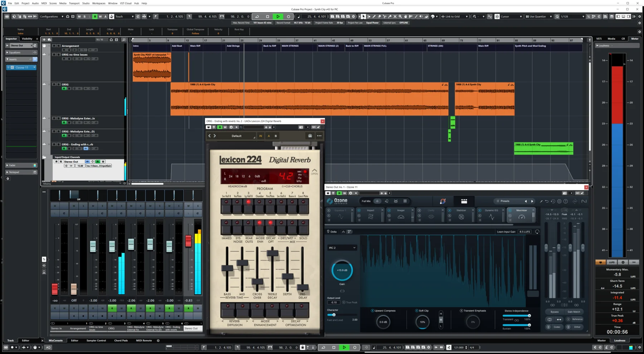
Task: Select the Split/Scissors tool
Action: [385, 16]
